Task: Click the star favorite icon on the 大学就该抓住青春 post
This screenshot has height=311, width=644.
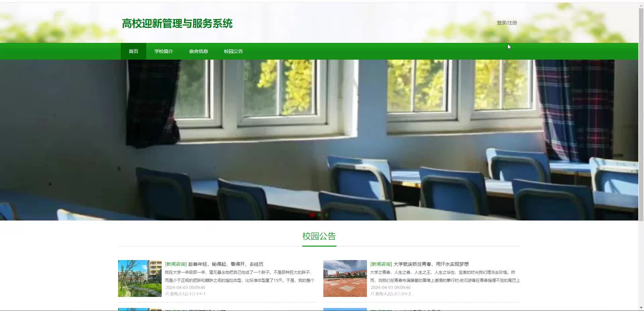Action: point(399,294)
